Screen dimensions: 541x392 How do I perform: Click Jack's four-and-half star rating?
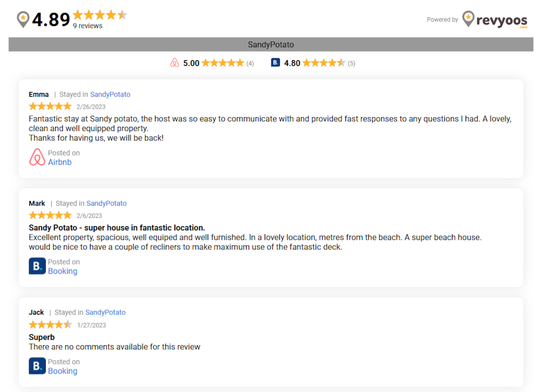pos(50,324)
